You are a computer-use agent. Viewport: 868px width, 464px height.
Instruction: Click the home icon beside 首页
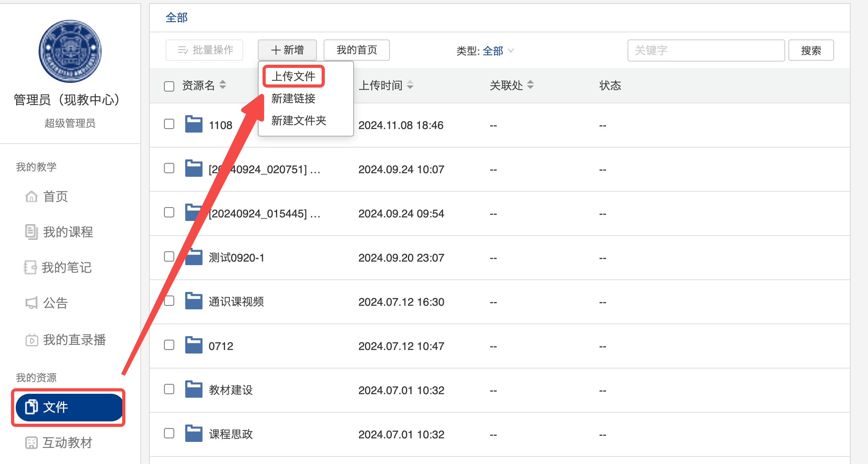pos(31,196)
